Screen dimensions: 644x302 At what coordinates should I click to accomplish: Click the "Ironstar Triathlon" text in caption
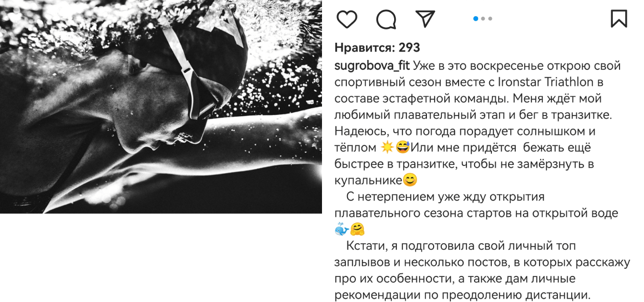546,82
